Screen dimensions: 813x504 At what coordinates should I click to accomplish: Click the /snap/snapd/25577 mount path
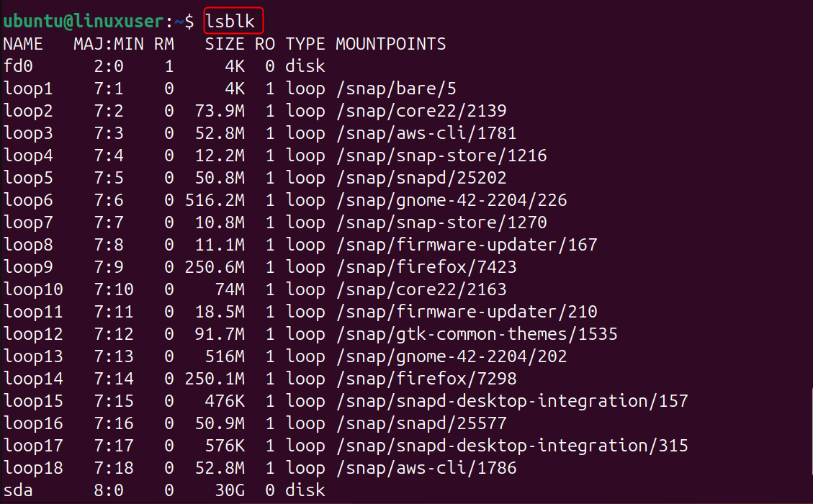(x=421, y=423)
